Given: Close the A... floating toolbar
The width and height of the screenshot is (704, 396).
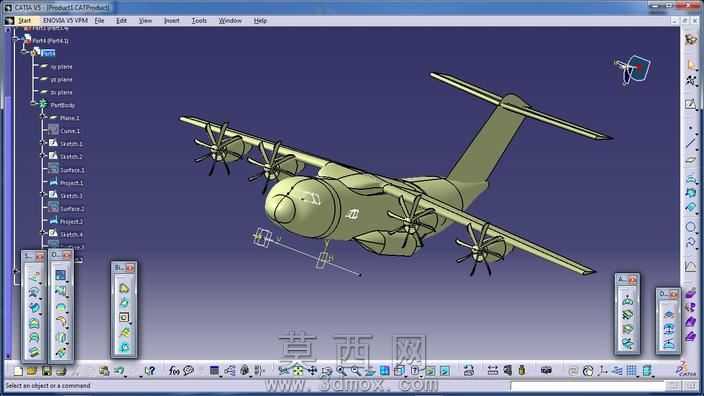Looking at the screenshot, I should pos(633,280).
